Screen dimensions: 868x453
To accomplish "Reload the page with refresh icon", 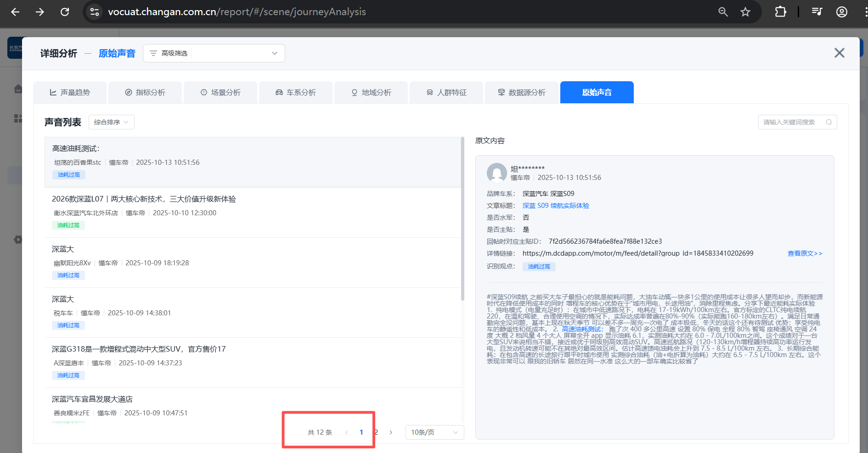I will 65,12.
